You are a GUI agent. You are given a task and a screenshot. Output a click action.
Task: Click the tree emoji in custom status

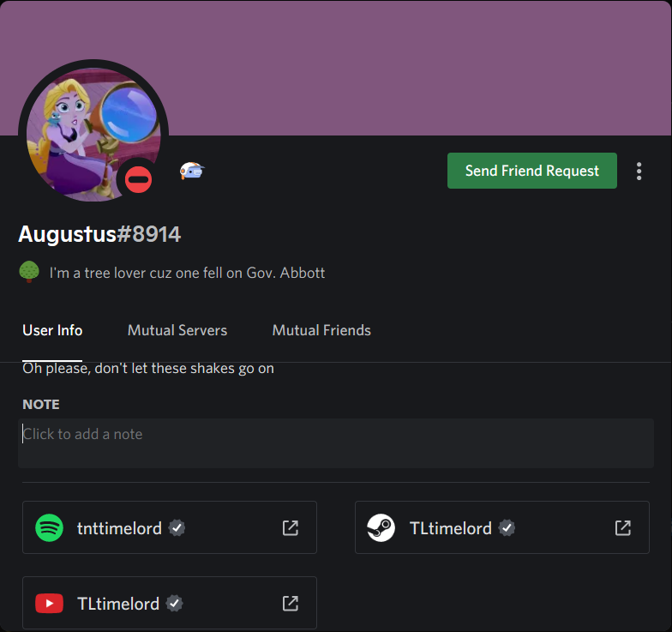point(29,273)
